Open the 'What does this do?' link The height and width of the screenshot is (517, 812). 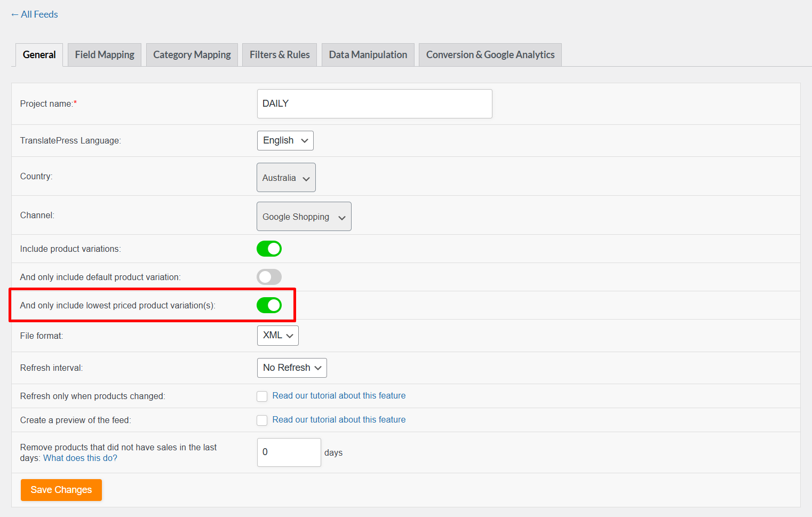(80, 458)
